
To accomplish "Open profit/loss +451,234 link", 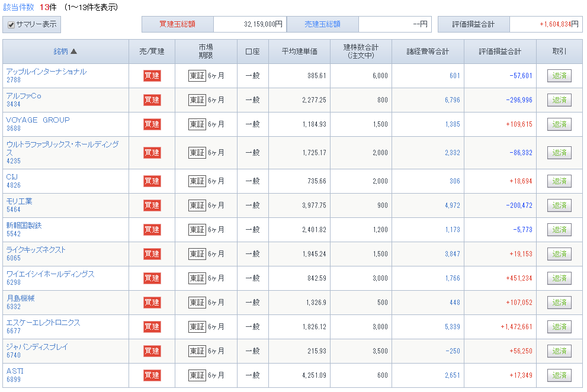I will pyautogui.click(x=519, y=278).
